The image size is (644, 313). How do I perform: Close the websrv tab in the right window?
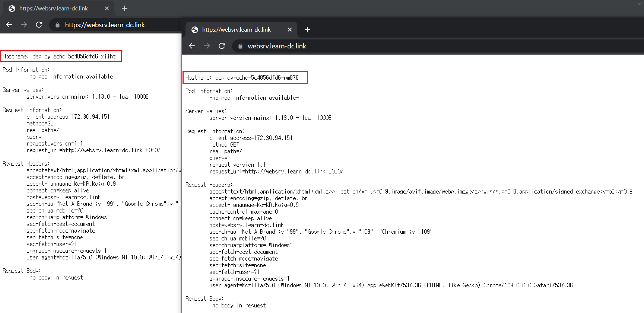[x=290, y=29]
